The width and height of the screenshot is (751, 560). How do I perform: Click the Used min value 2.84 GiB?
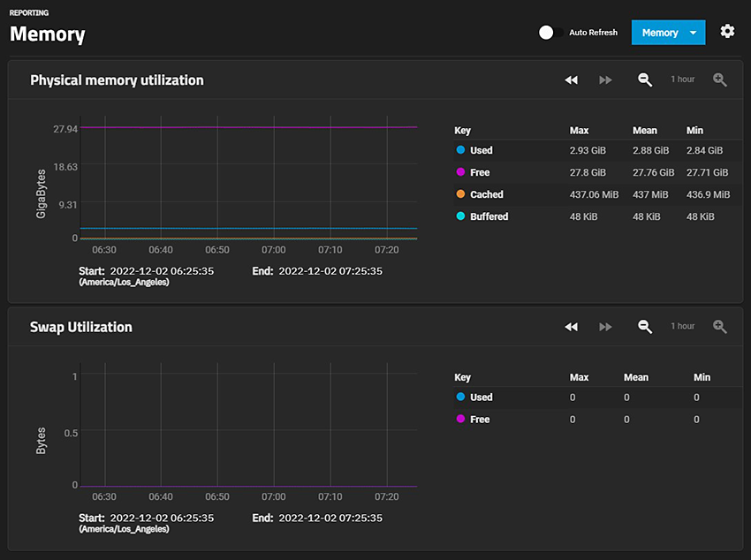click(x=704, y=150)
